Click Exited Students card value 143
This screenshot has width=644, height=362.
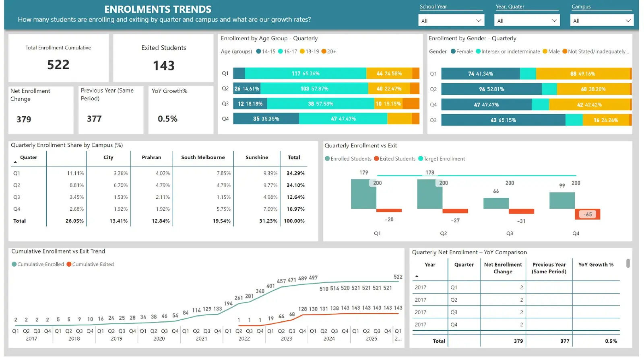(x=164, y=66)
